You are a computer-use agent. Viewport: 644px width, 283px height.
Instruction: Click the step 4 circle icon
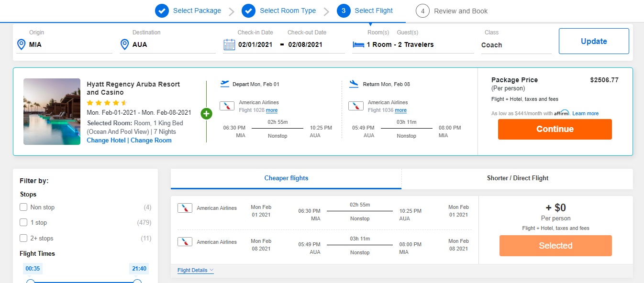[x=422, y=11]
